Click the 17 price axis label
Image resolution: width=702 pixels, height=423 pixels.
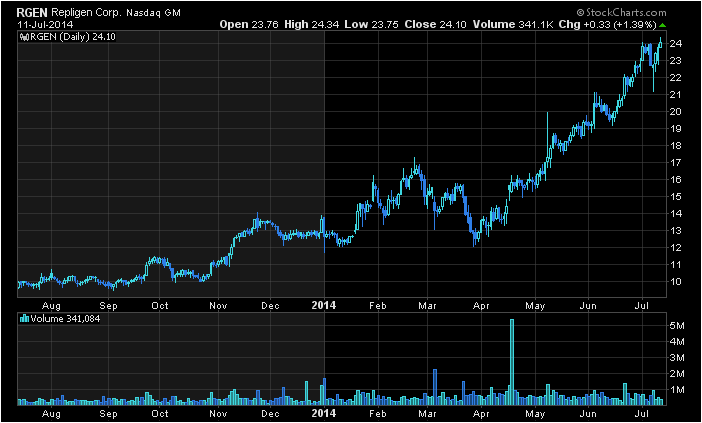(x=676, y=162)
